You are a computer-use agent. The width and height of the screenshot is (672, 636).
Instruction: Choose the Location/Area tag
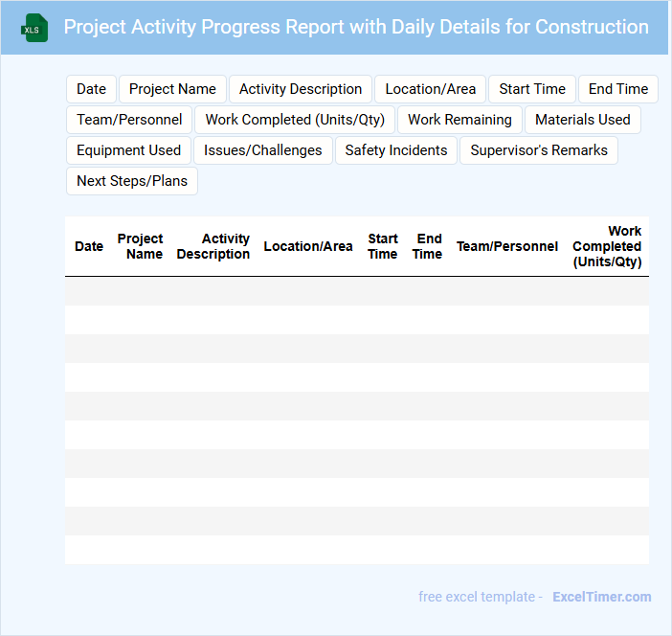[430, 89]
